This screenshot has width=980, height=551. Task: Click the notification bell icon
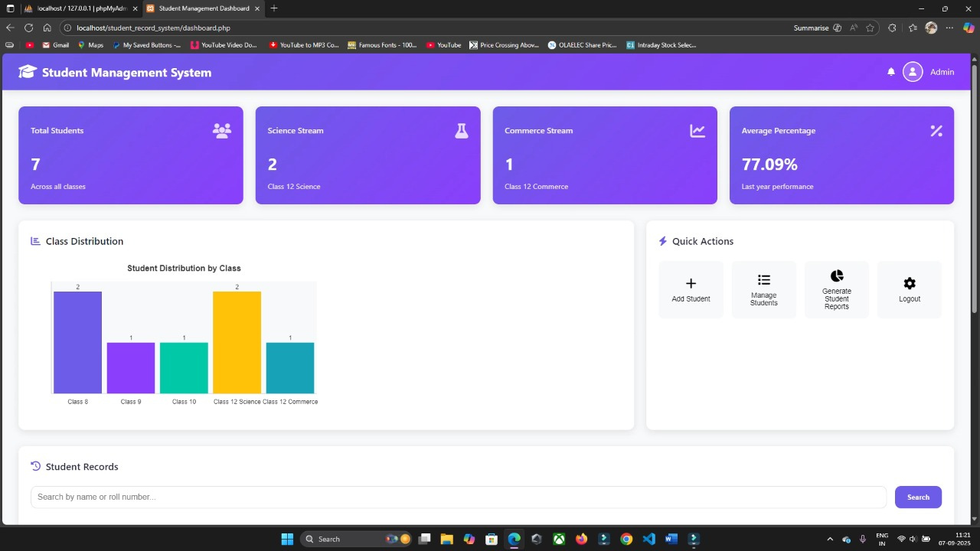891,71
